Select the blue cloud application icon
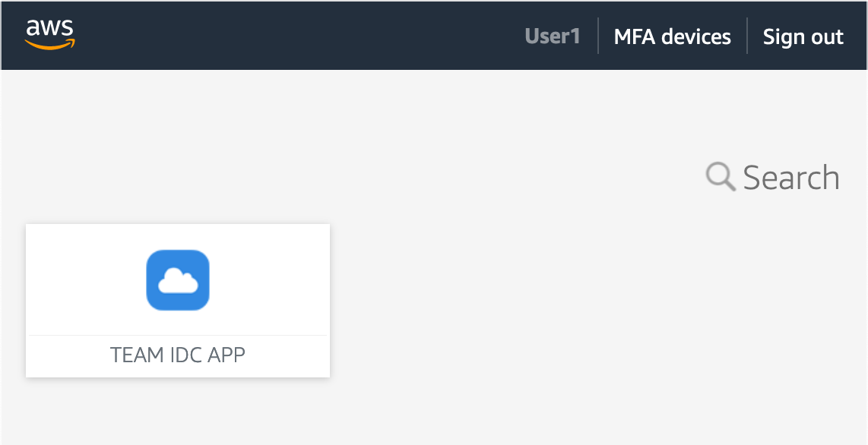This screenshot has width=868, height=445. pos(177,279)
